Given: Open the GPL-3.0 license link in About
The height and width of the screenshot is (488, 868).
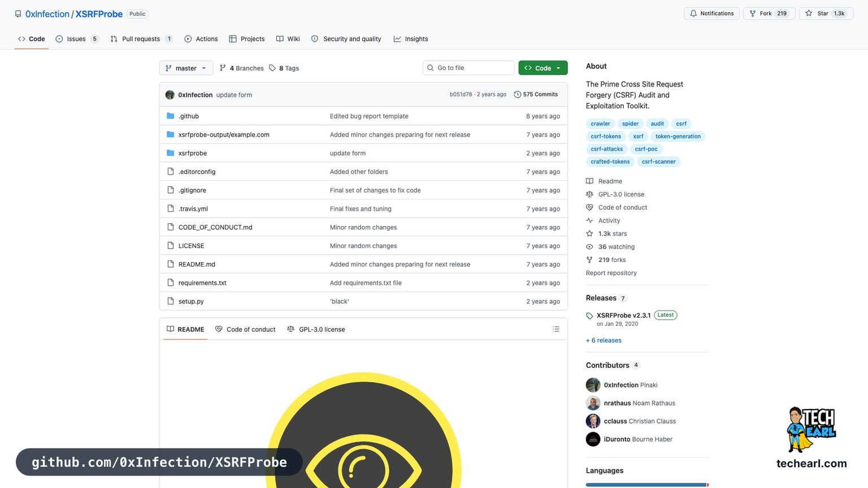Looking at the screenshot, I should pyautogui.click(x=615, y=194).
